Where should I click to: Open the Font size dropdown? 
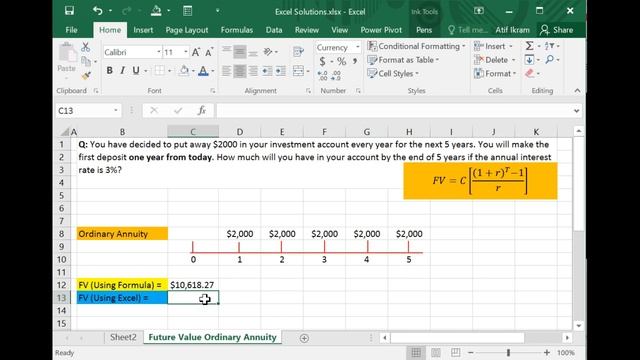[x=186, y=52]
